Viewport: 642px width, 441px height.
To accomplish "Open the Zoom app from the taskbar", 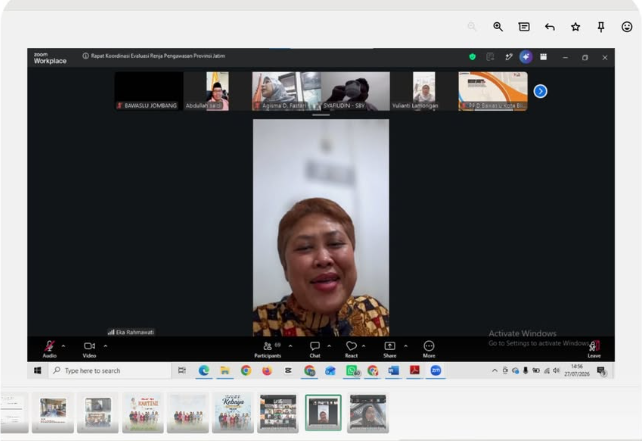I will (436, 371).
